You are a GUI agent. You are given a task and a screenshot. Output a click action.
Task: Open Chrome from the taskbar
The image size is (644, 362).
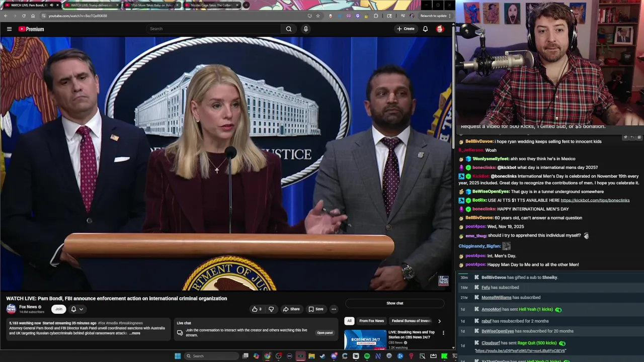(x=267, y=356)
